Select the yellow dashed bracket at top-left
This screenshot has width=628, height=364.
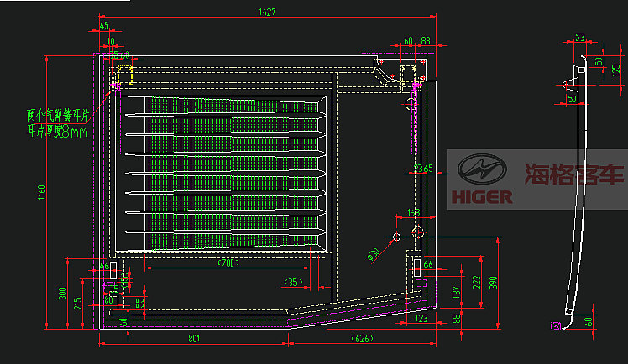125,75
